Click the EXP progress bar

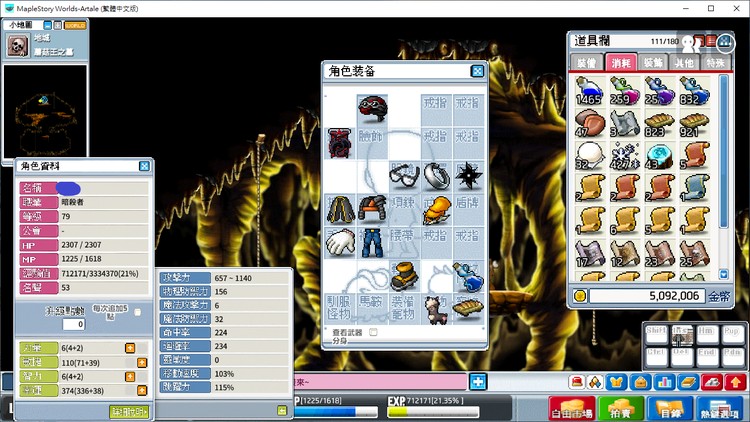point(433,411)
